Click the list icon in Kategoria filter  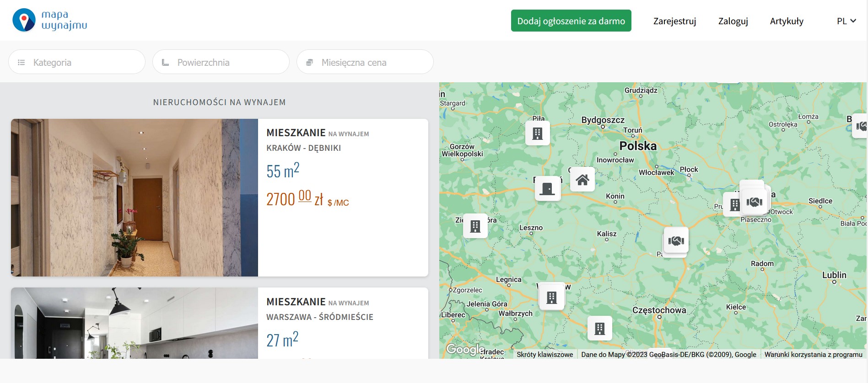[x=21, y=62]
